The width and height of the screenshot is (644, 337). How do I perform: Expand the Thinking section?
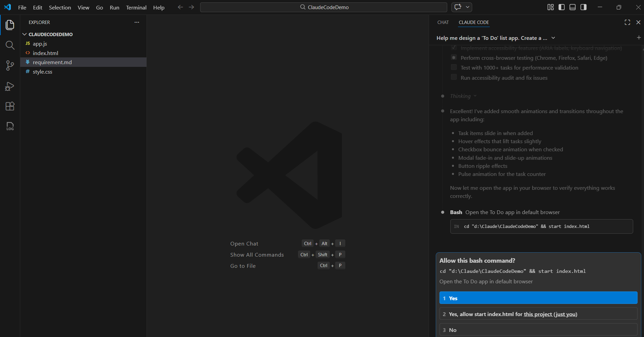point(463,96)
